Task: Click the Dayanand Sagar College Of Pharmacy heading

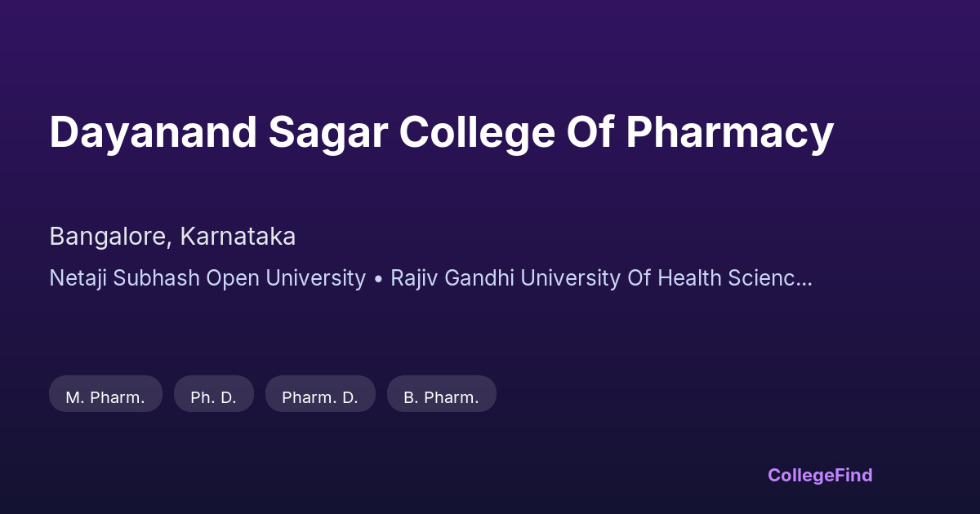Action: point(441,132)
